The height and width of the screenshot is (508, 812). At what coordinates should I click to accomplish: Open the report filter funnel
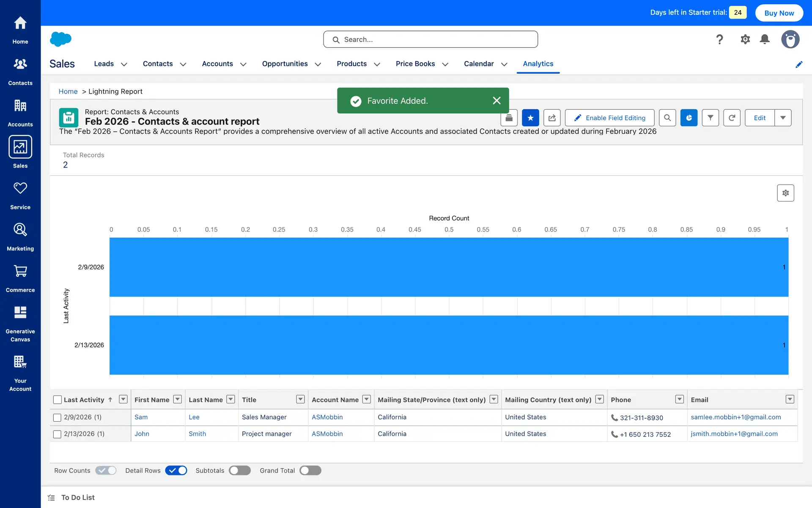coord(710,118)
